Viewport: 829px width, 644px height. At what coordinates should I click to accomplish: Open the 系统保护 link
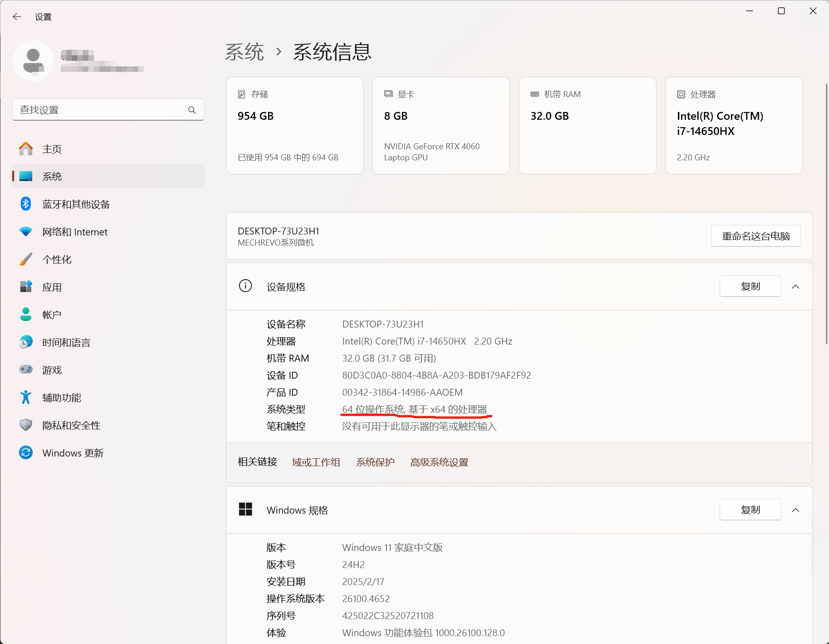375,462
